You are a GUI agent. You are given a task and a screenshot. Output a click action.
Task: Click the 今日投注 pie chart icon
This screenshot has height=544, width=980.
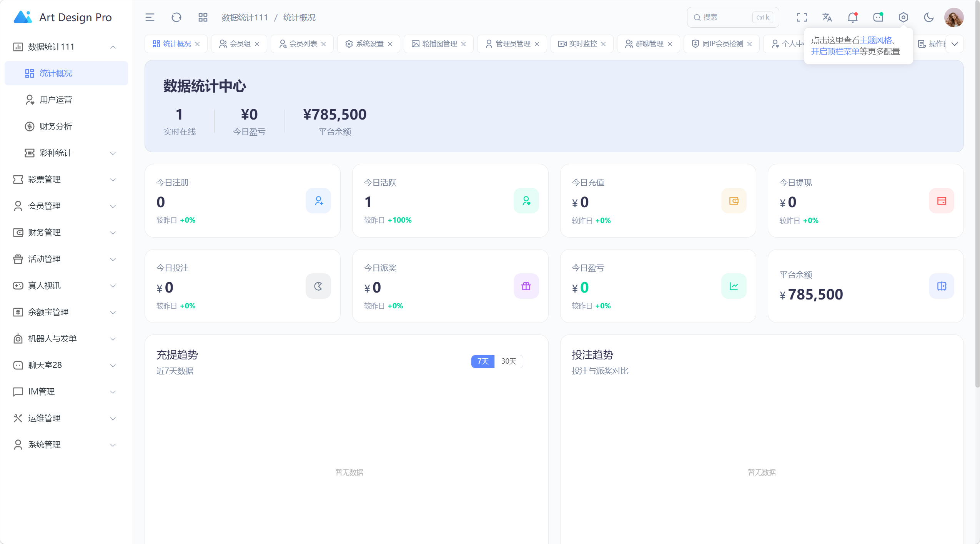(x=318, y=286)
